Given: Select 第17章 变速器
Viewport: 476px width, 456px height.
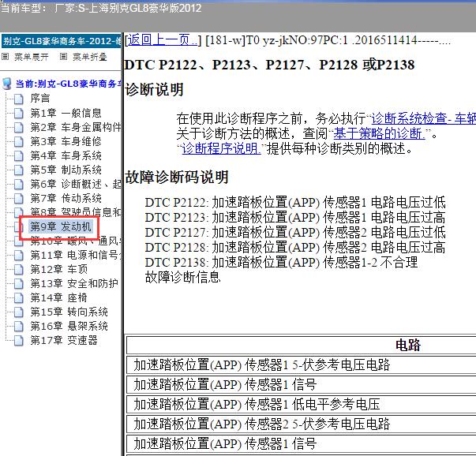Looking at the screenshot, I should click(64, 340).
